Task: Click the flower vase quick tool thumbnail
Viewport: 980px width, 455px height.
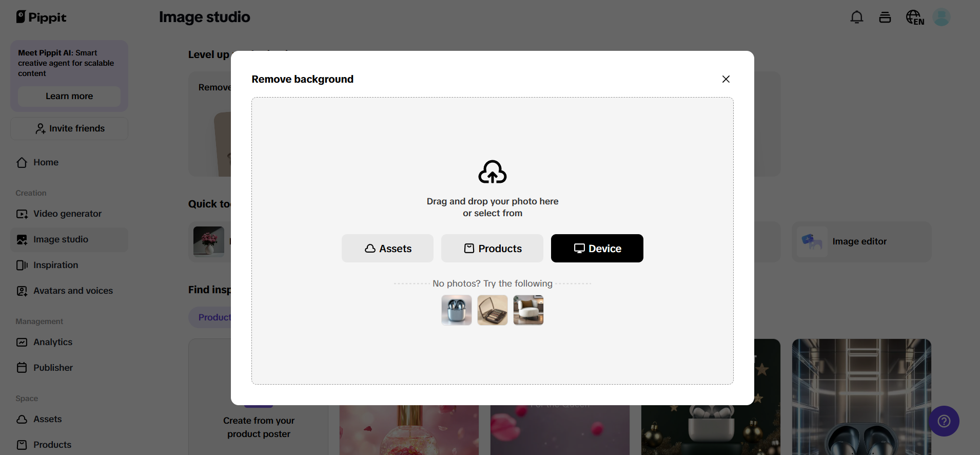Action: coord(209,241)
